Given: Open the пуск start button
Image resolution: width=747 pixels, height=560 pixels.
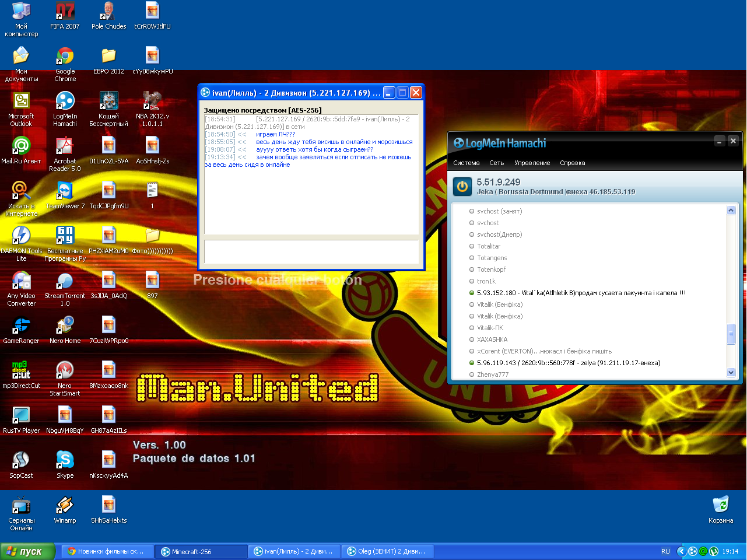Looking at the screenshot, I should tap(27, 551).
